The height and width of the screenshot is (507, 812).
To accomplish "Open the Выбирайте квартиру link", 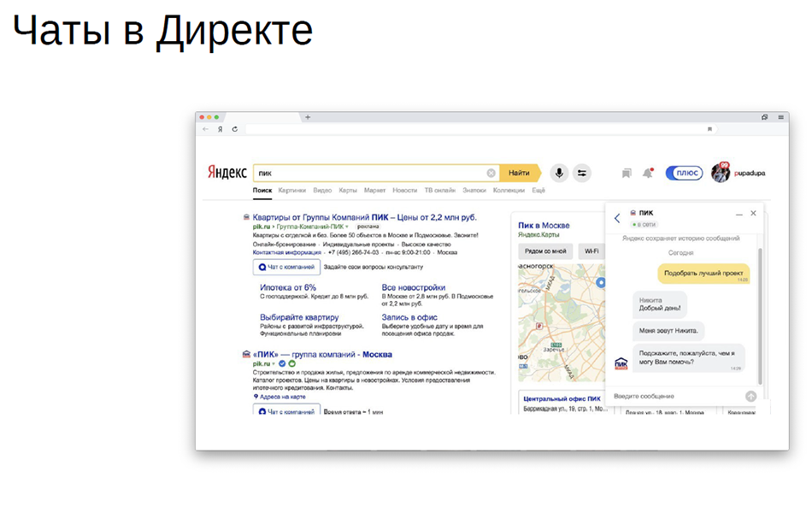I will [x=299, y=317].
